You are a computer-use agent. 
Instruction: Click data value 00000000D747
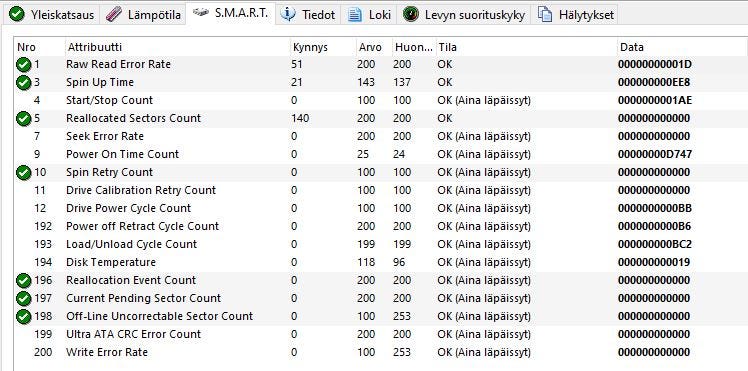654,154
